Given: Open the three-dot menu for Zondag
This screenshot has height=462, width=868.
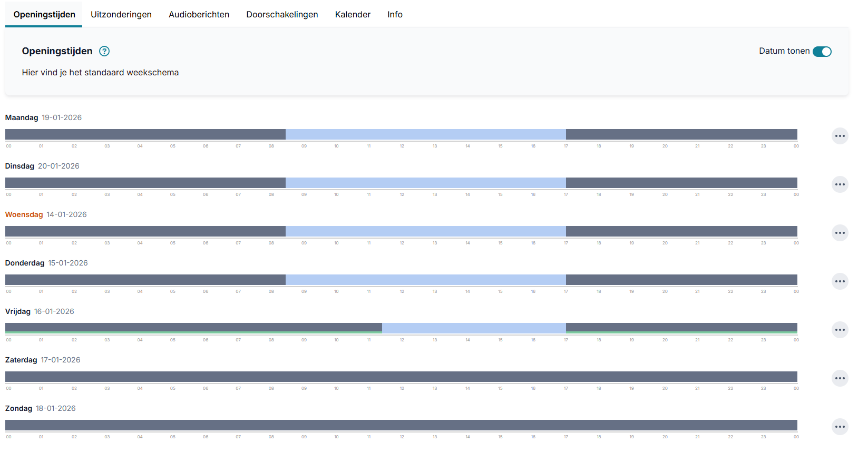Looking at the screenshot, I should tap(840, 427).
